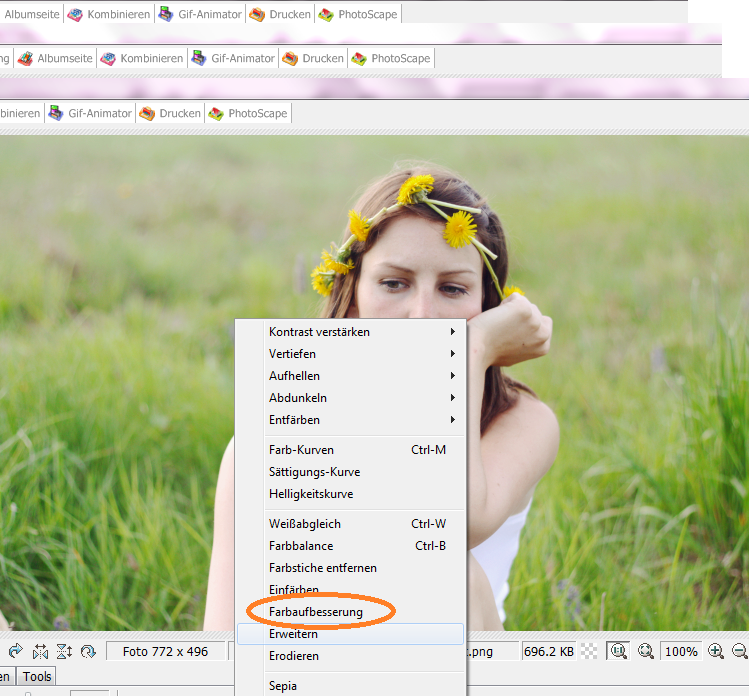Click the arbitrary rotation circular arrow icon
The height and width of the screenshot is (696, 749).
(88, 651)
